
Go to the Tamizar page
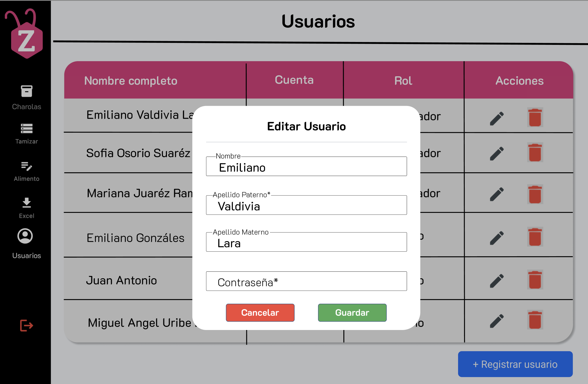click(x=27, y=134)
